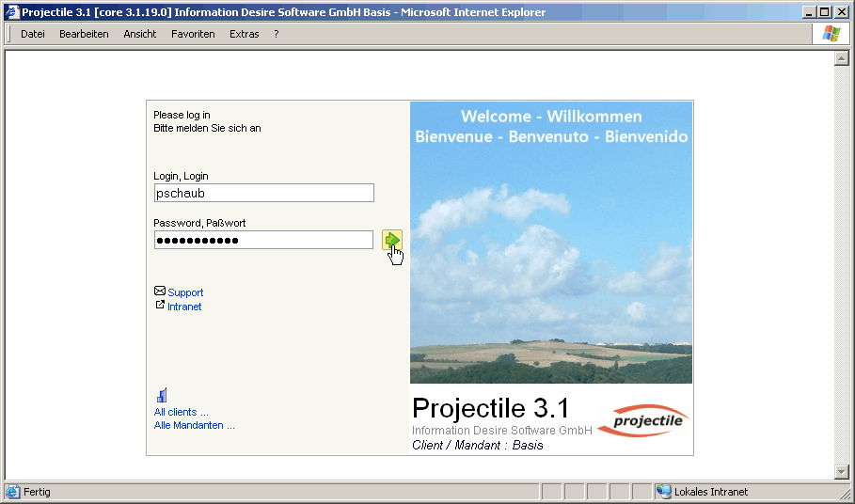Click the Bitte melden Sie sich an text
The image size is (855, 504).
[207, 128]
